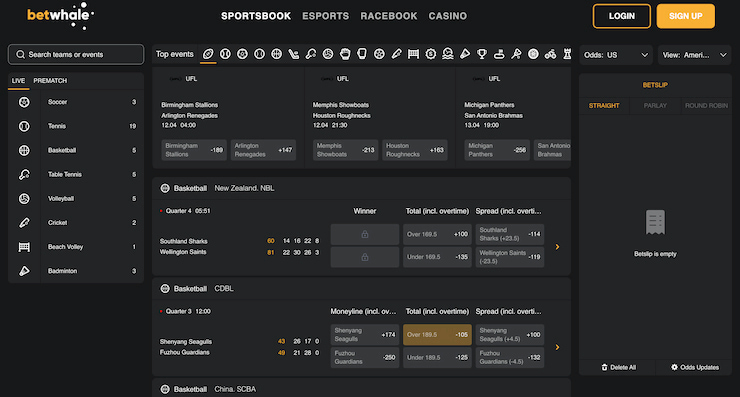Open the MMA glove sport icon

[345, 54]
